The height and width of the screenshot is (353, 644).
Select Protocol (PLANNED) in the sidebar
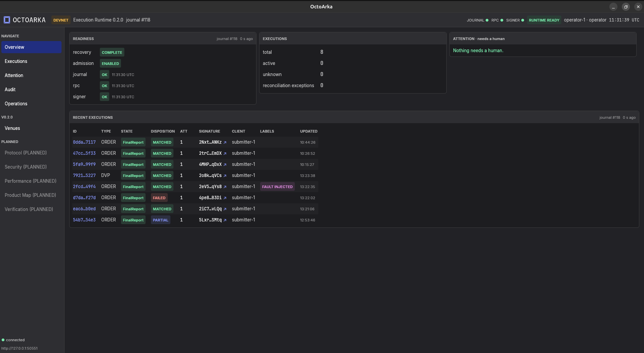coord(31,153)
